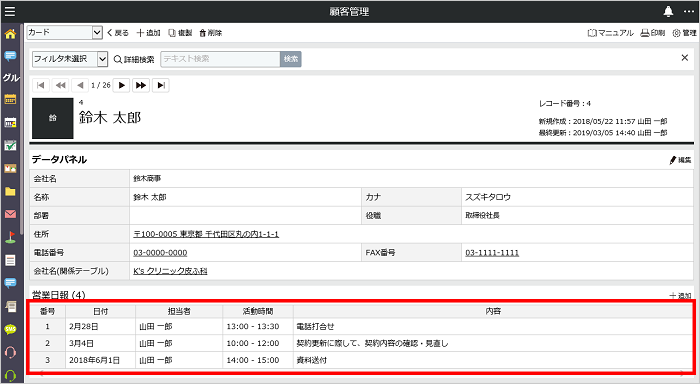Click the 番号 column header

point(48,311)
